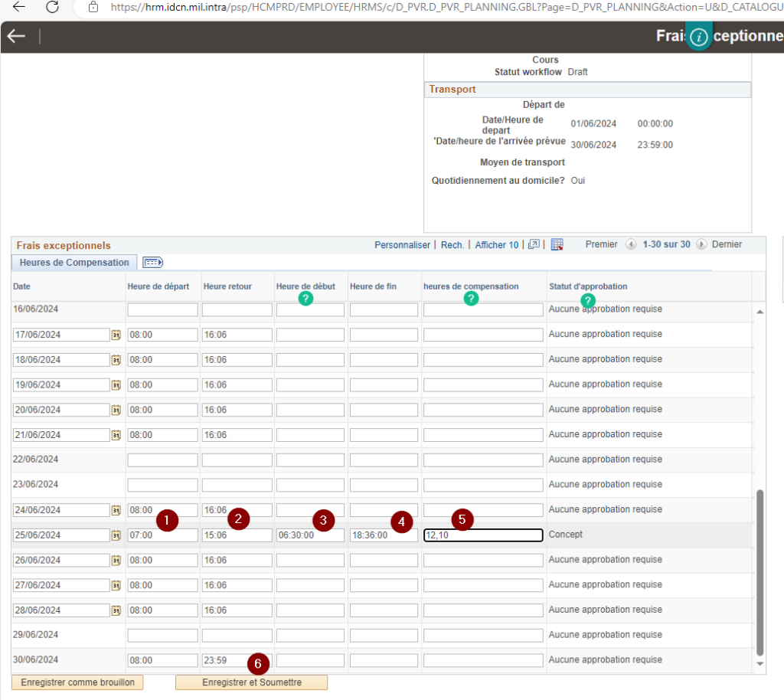Reload the page with the refresh icon
This screenshot has height=700, width=784.
(52, 7)
